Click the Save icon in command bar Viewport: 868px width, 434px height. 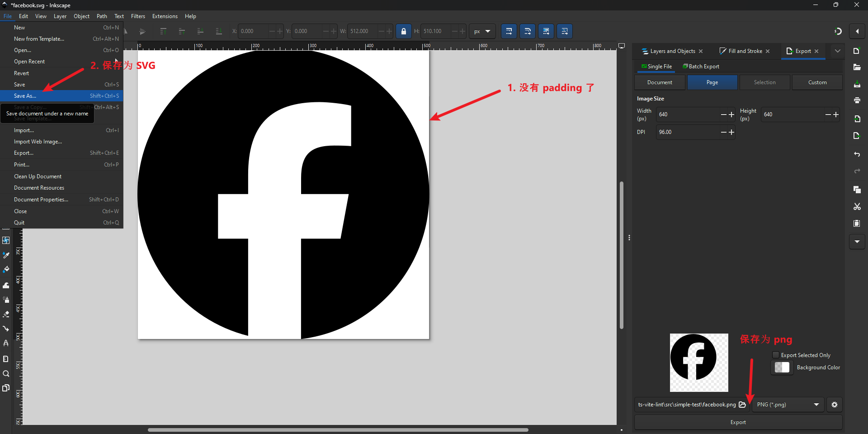pos(857,84)
